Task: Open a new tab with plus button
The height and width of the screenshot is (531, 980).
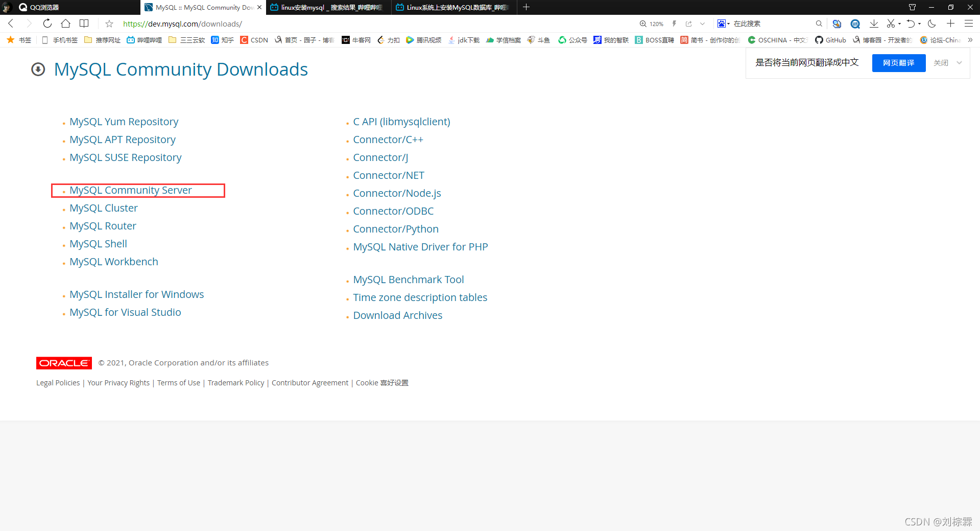Action: tap(526, 7)
